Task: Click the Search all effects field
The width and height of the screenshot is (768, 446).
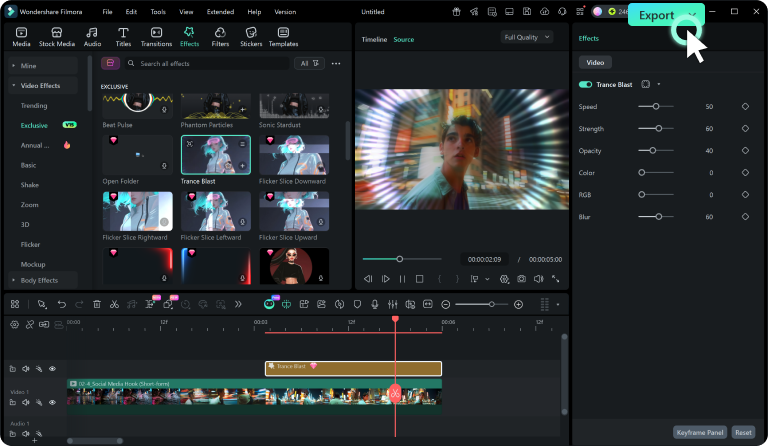Action: [208, 63]
